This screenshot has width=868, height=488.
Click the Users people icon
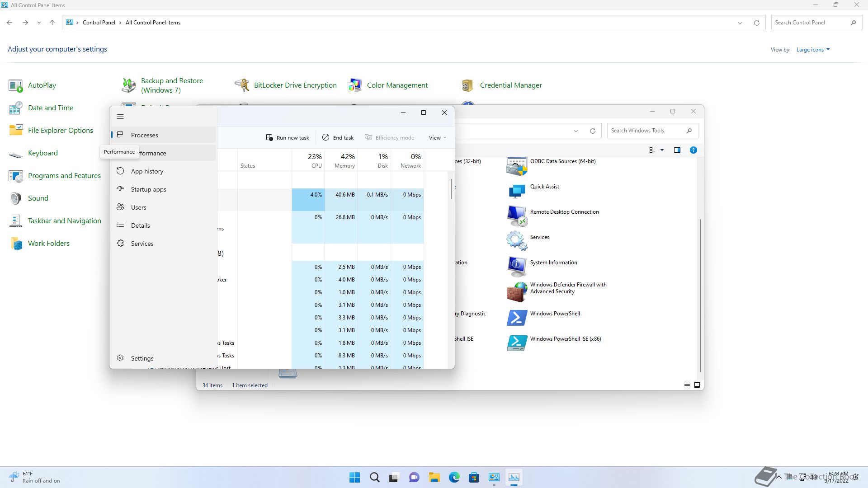pyautogui.click(x=120, y=207)
